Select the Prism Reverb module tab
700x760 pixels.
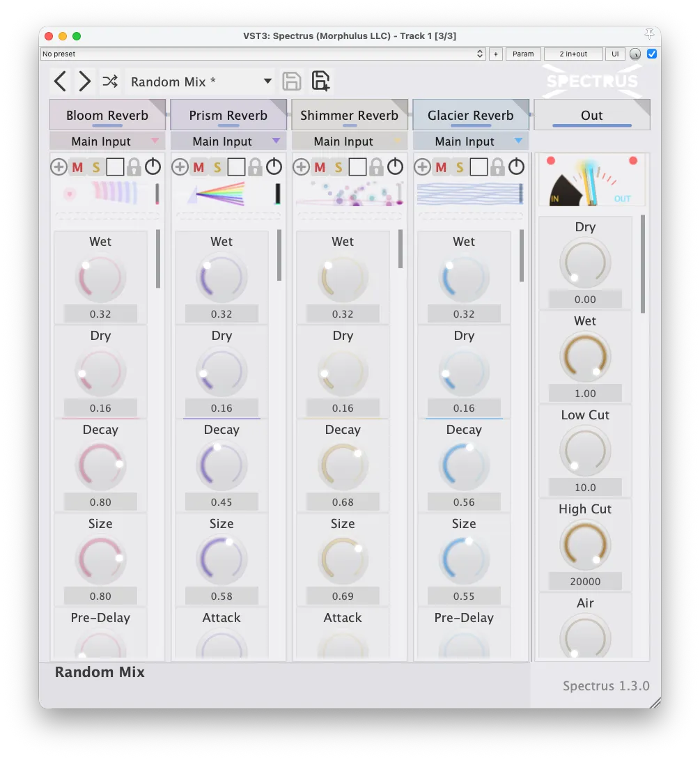(228, 115)
